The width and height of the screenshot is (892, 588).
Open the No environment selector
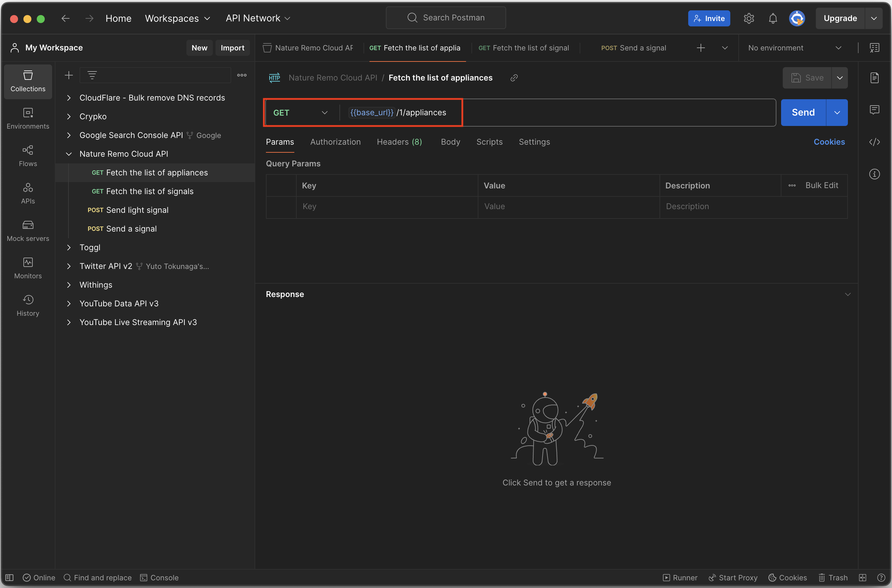794,48
